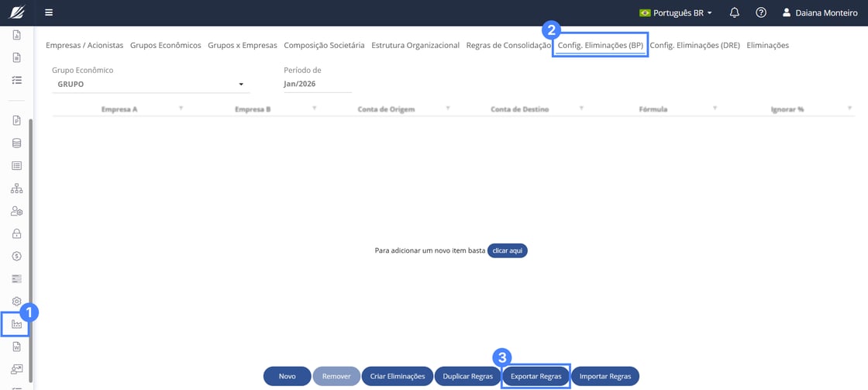Switch to Config. Eliminações (DRE) tab
868x390 pixels.
[694, 46]
